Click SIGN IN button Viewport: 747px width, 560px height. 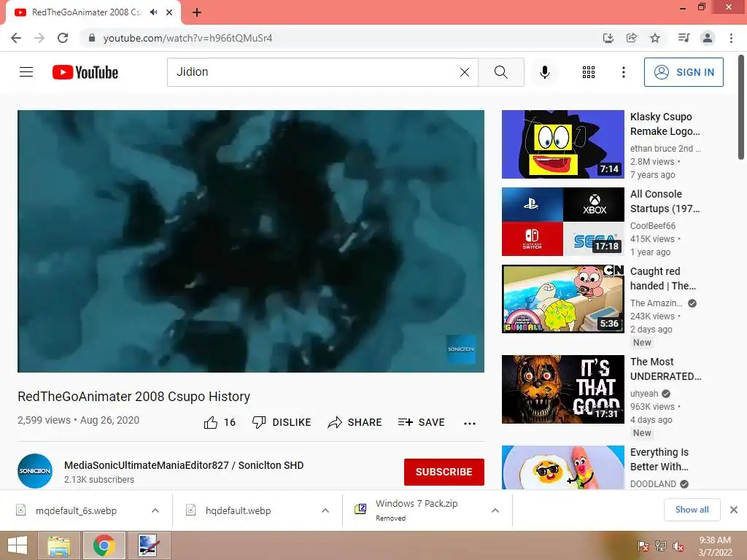(x=683, y=72)
